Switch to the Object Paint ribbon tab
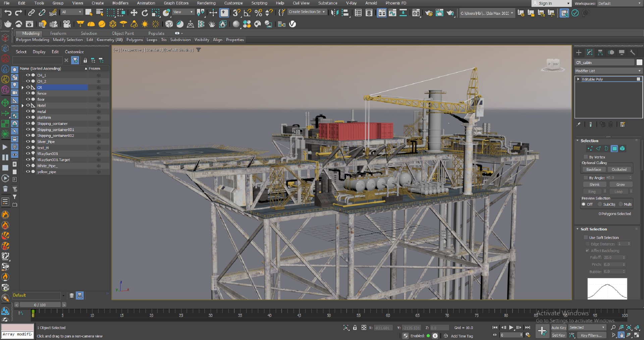Viewport: 644px width, 340px height. [x=123, y=33]
